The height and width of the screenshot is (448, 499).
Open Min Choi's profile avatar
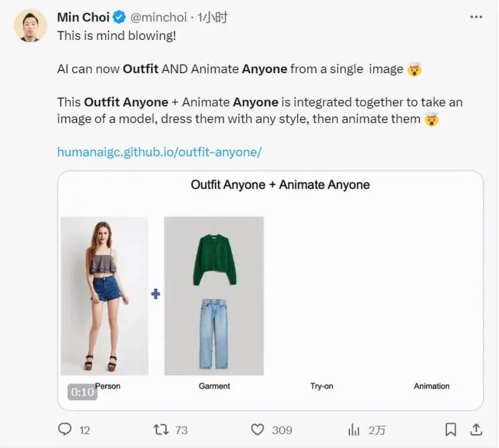[x=31, y=26]
